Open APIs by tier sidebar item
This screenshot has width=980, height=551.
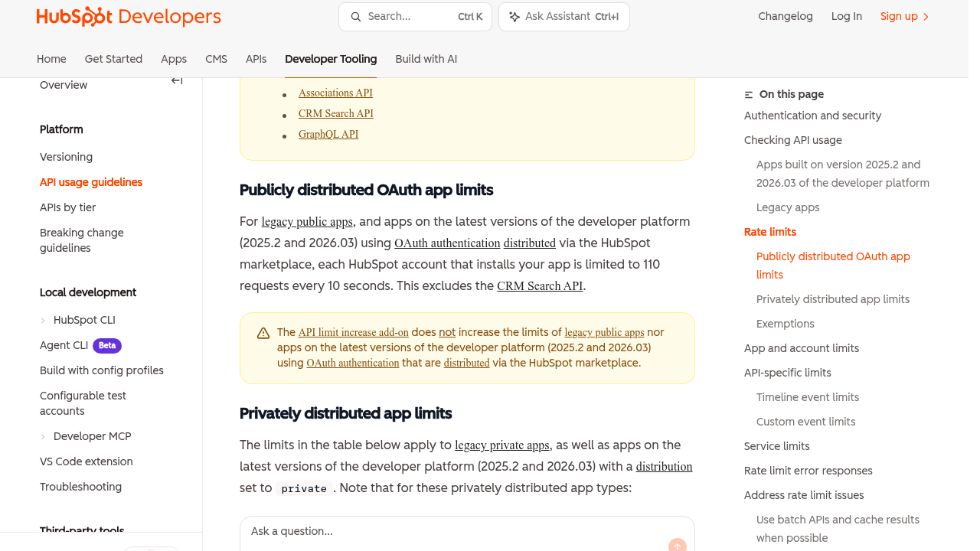click(x=67, y=208)
